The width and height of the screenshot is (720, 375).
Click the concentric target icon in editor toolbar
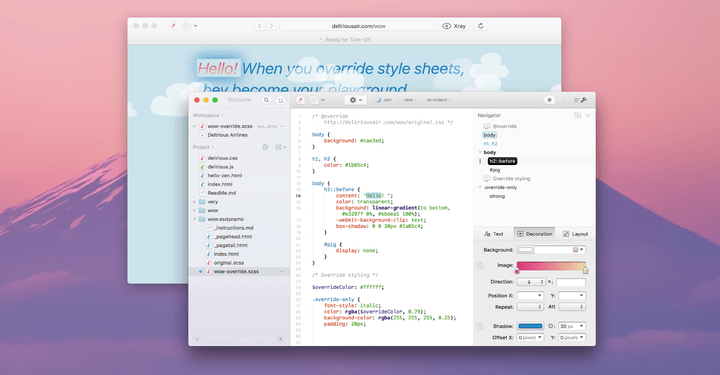[x=314, y=100]
